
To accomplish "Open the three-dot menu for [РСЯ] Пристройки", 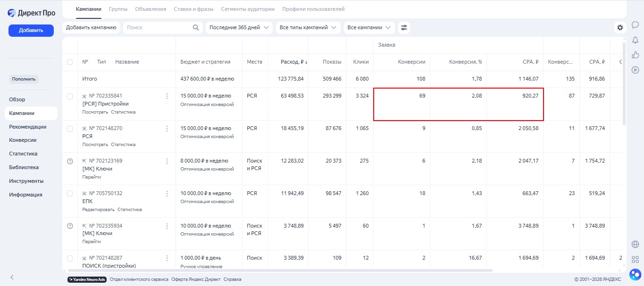I will pyautogui.click(x=167, y=96).
